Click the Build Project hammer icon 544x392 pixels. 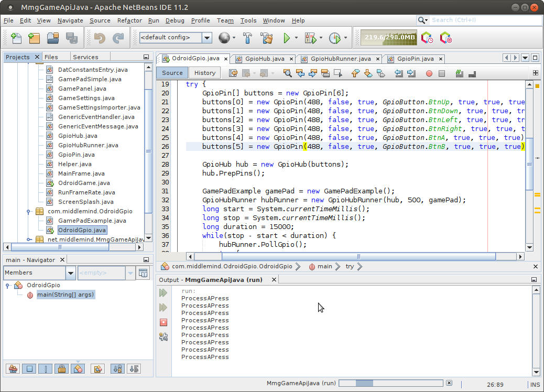pos(247,38)
